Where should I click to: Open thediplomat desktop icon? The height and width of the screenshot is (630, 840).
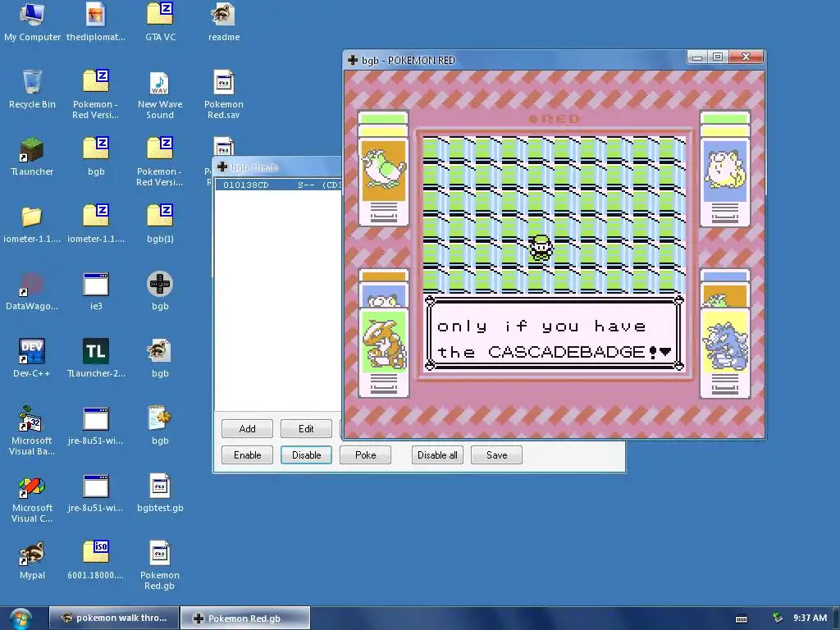[96, 21]
